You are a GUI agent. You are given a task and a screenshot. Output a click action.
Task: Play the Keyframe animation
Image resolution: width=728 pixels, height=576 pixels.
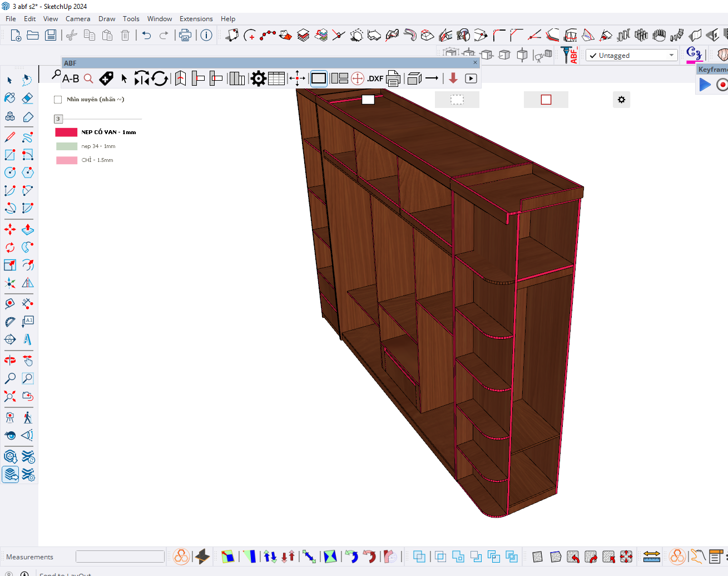[705, 85]
